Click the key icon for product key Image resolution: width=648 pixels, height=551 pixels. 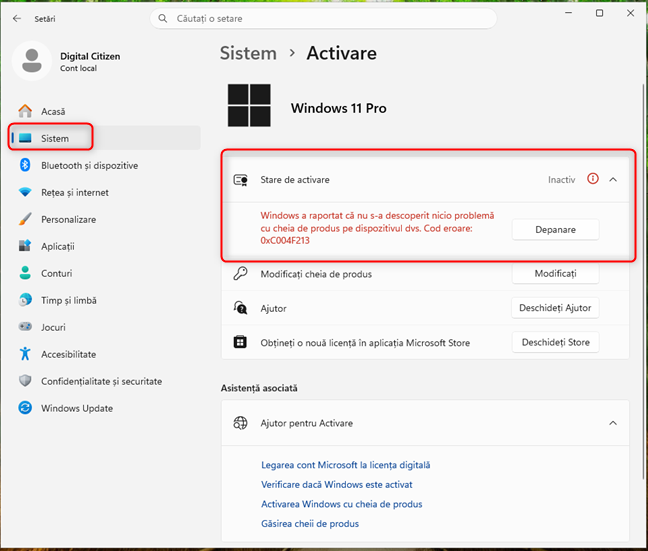pyautogui.click(x=241, y=274)
